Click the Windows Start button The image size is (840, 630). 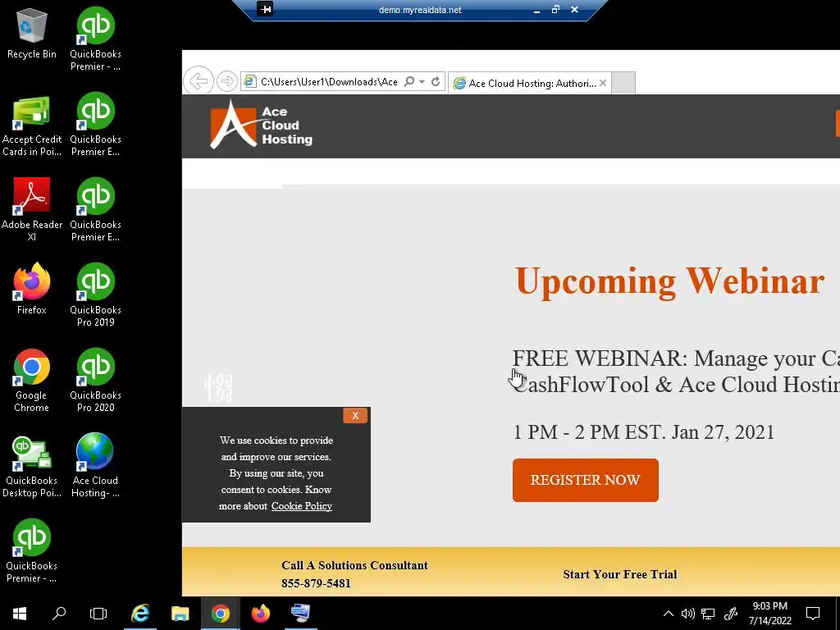pos(20,613)
